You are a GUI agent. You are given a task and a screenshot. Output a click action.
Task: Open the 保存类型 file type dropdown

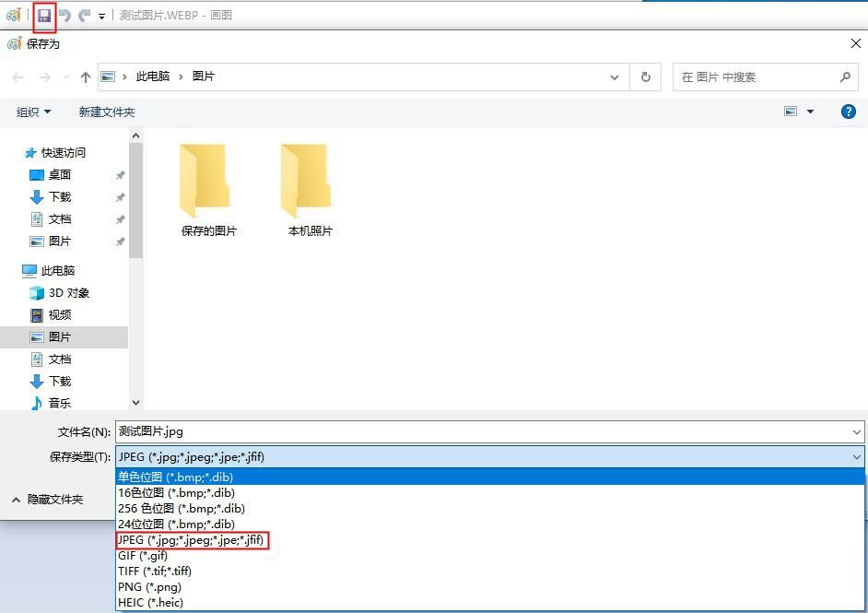point(855,456)
